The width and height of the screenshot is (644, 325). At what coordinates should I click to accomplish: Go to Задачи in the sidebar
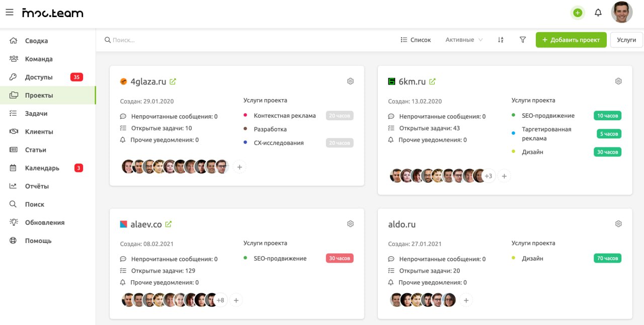tap(36, 114)
